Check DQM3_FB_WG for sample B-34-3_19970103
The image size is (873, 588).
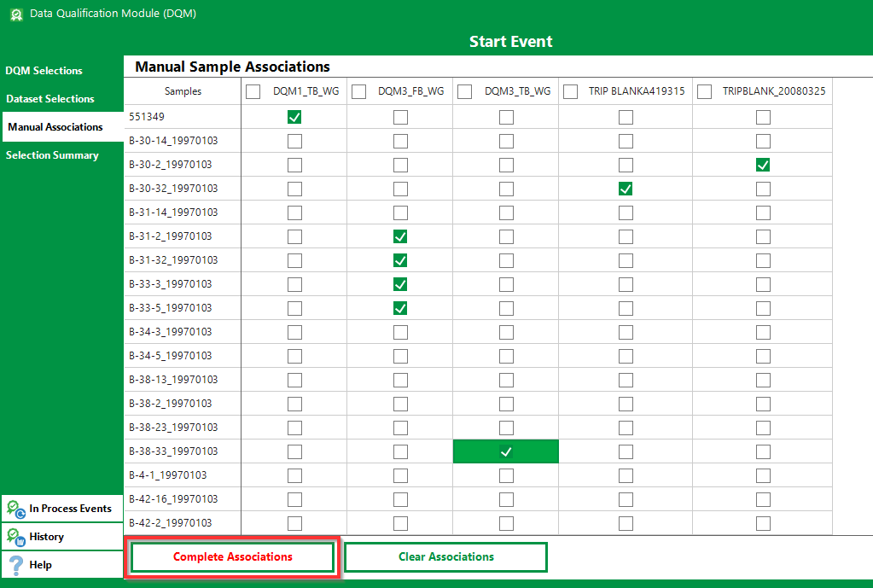pos(400,332)
